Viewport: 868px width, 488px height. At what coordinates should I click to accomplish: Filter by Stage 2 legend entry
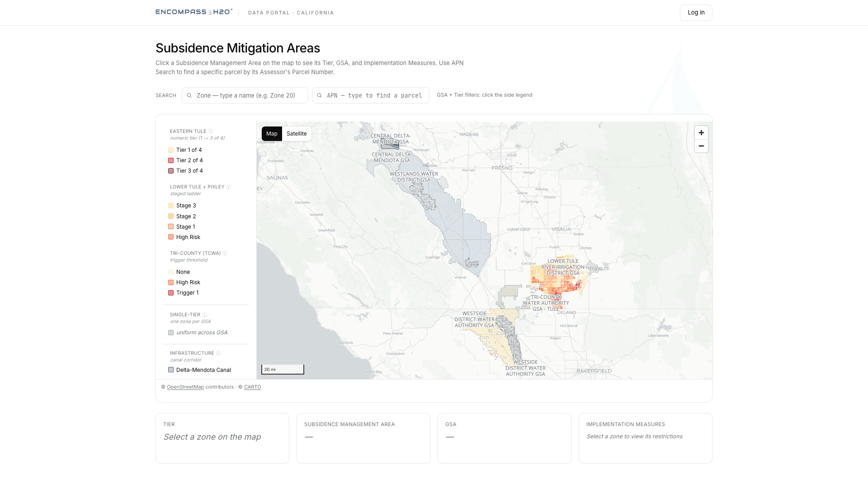tap(182, 216)
